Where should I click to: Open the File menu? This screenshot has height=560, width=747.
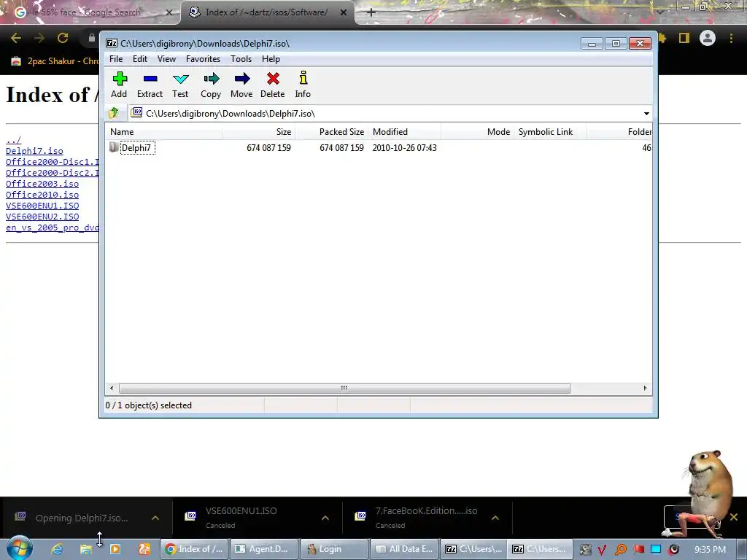116,59
